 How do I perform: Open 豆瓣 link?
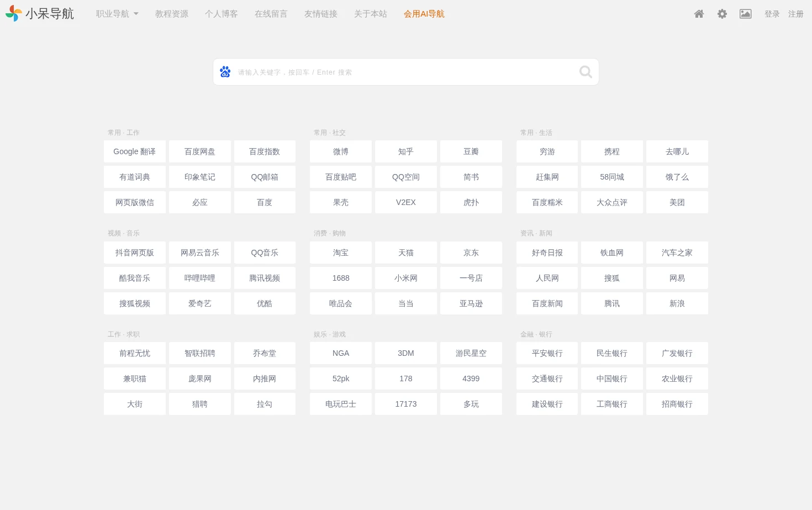point(471,151)
